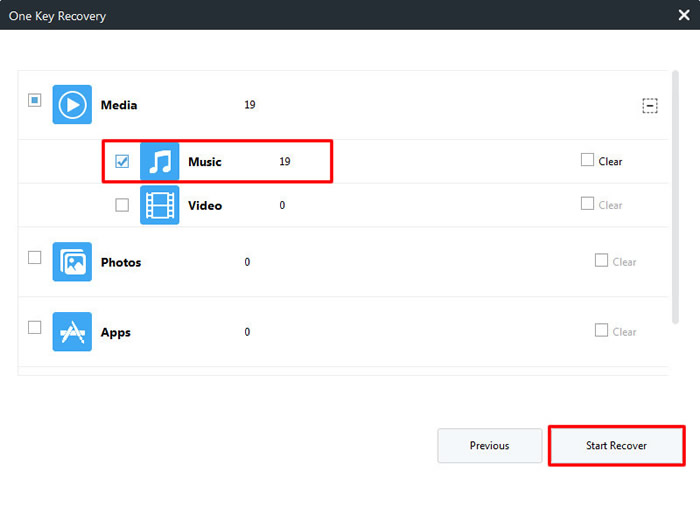Click the Music note icon
Screen dimensions: 700x507
[159, 161]
